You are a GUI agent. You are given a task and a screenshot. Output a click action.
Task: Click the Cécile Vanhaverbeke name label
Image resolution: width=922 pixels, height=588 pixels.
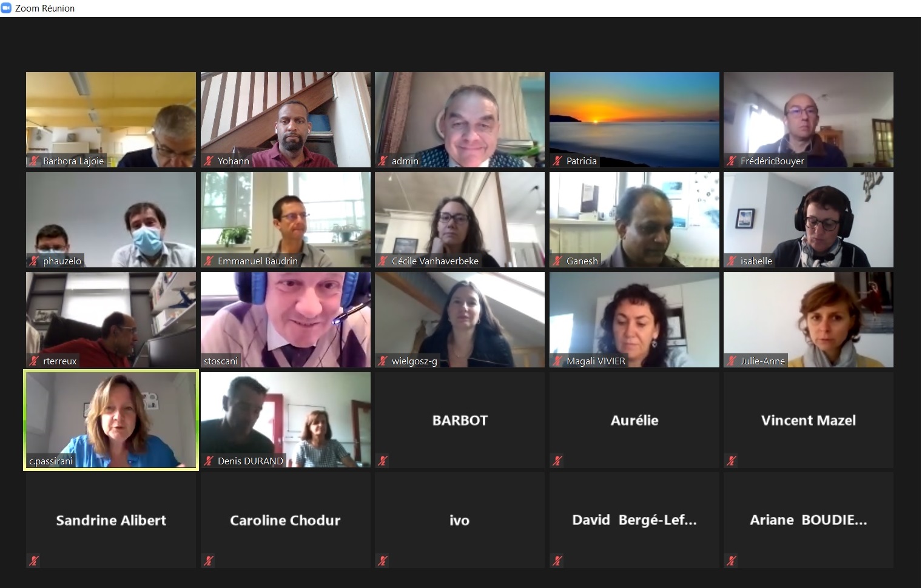coord(435,261)
